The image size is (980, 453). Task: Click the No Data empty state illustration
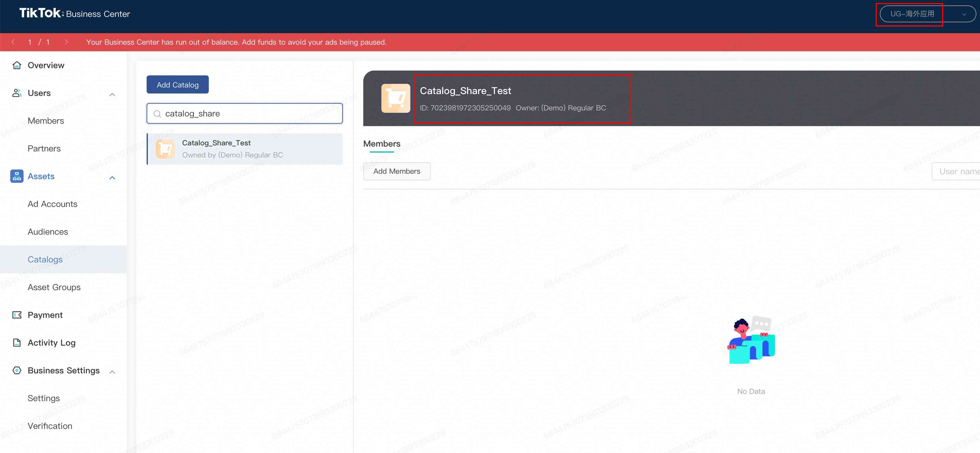coord(751,342)
